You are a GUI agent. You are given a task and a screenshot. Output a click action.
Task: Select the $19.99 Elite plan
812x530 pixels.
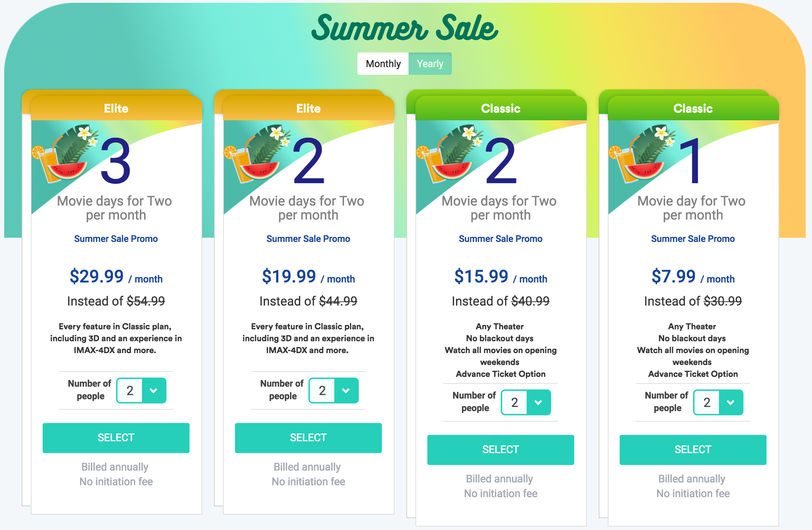[x=308, y=438]
